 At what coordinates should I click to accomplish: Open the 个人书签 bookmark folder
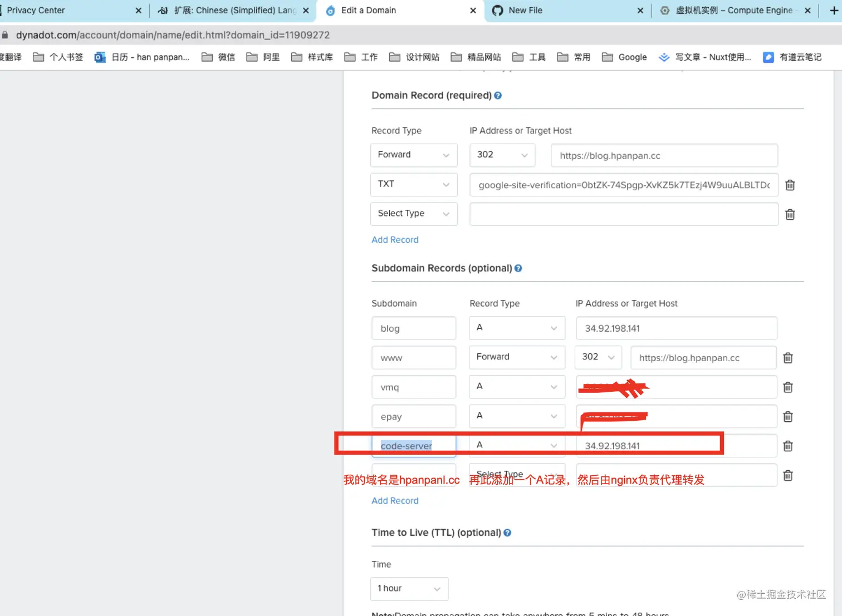point(58,57)
